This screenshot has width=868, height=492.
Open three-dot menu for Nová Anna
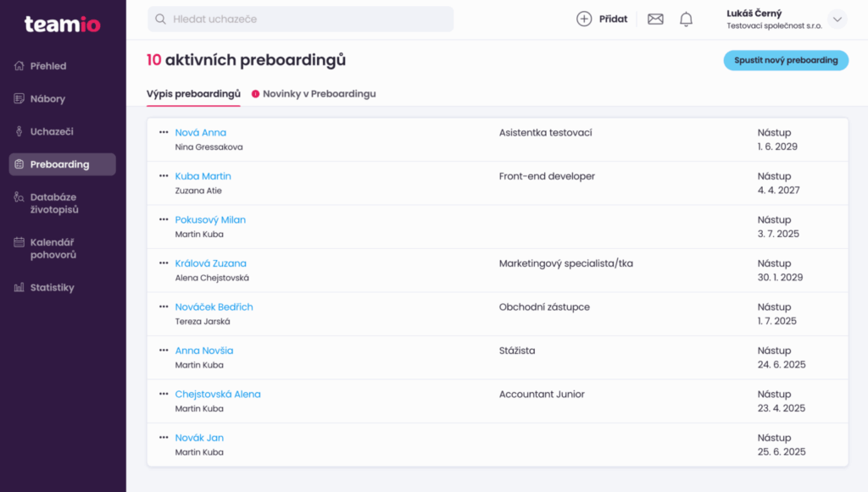click(164, 132)
